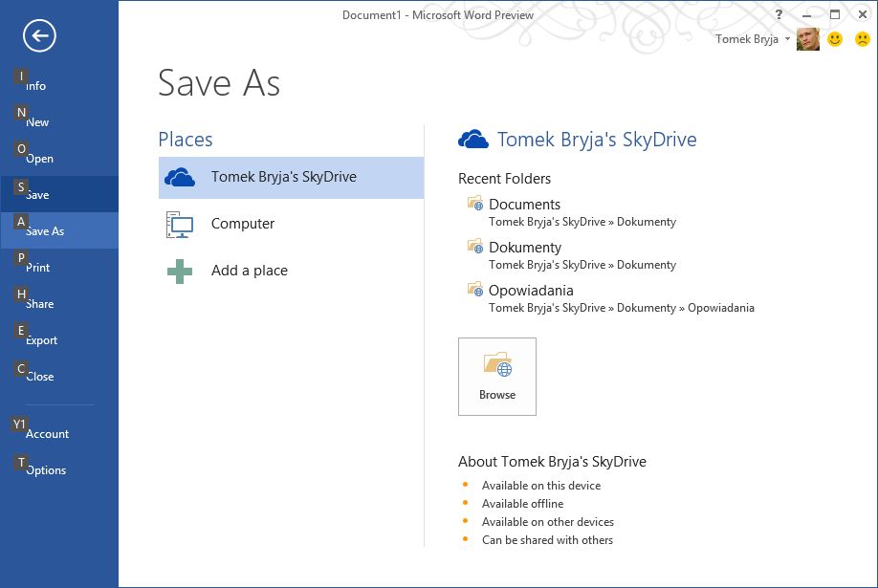878x588 pixels.
Task: Open the Info page in backstage menu
Action: pos(58,86)
